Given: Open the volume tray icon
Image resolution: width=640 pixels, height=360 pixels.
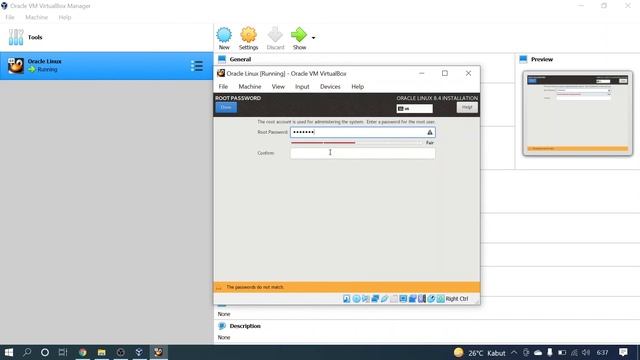Looking at the screenshot, I should point(586,353).
